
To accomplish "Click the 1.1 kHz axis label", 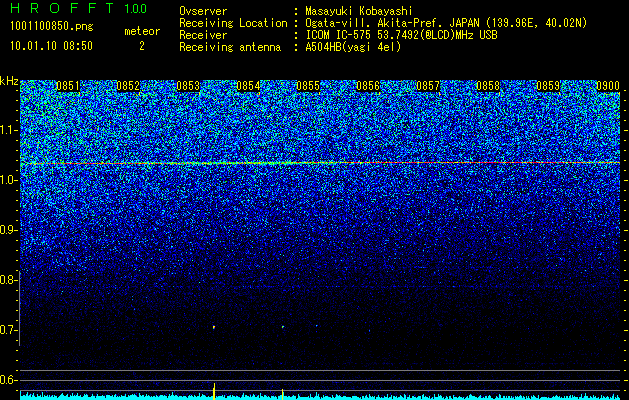I will pos(7,130).
